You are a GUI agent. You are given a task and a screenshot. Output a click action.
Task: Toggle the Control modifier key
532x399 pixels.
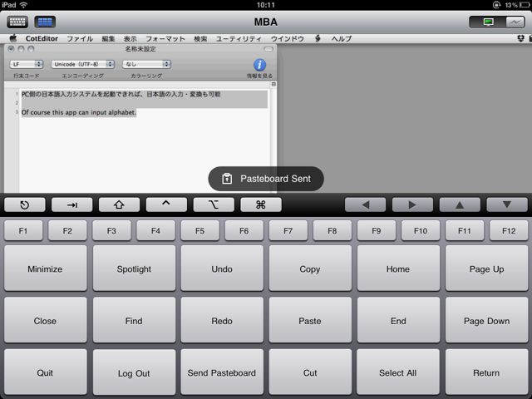(166, 205)
